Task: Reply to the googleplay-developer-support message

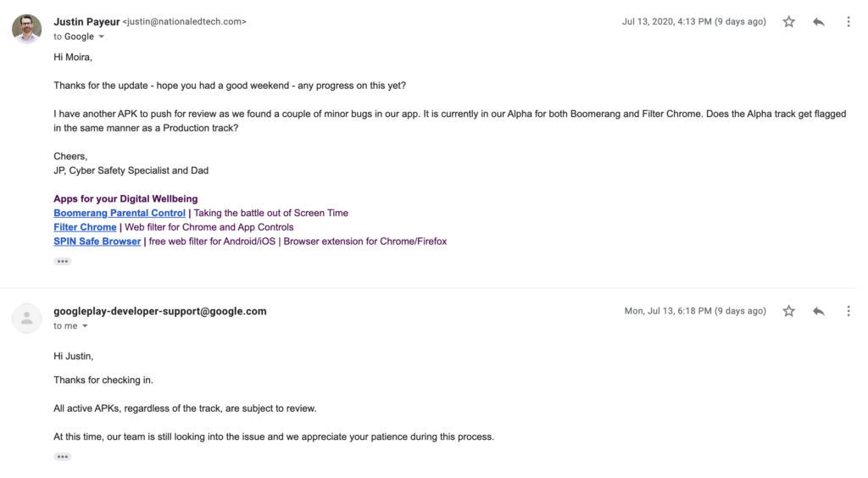Action: (x=818, y=311)
